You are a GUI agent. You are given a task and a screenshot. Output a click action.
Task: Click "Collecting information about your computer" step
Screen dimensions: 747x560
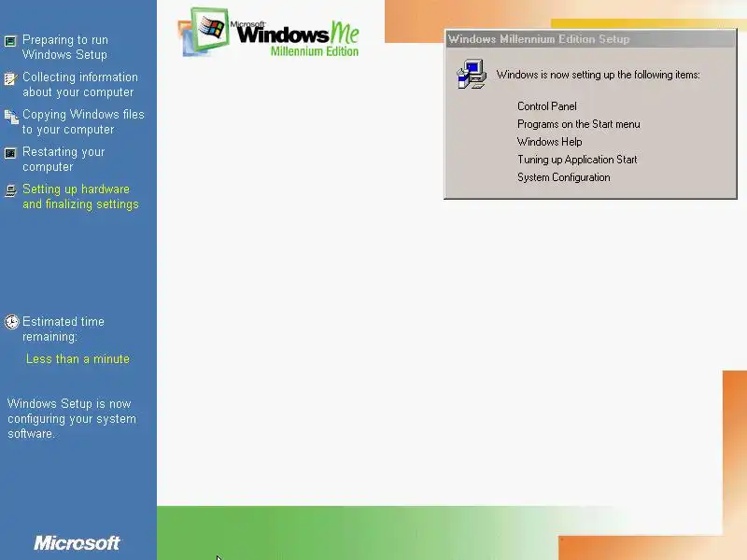80,84
